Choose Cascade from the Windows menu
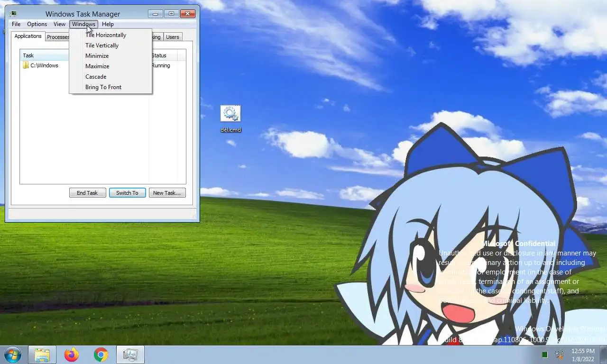Screen dimensions: 607x364 pyautogui.click(x=110, y=77)
